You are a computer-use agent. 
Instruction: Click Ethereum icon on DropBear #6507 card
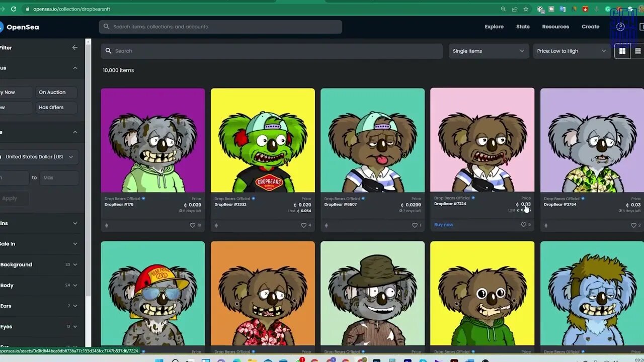(x=326, y=225)
